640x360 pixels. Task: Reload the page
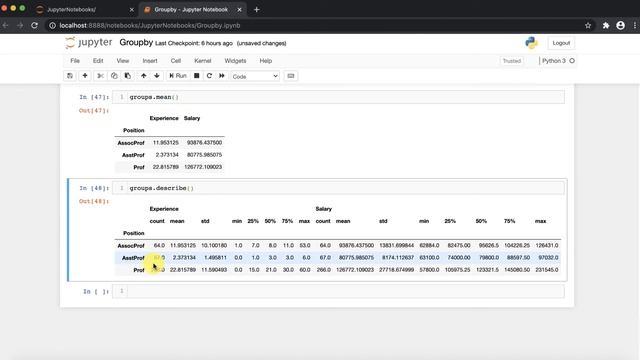(x=35, y=25)
